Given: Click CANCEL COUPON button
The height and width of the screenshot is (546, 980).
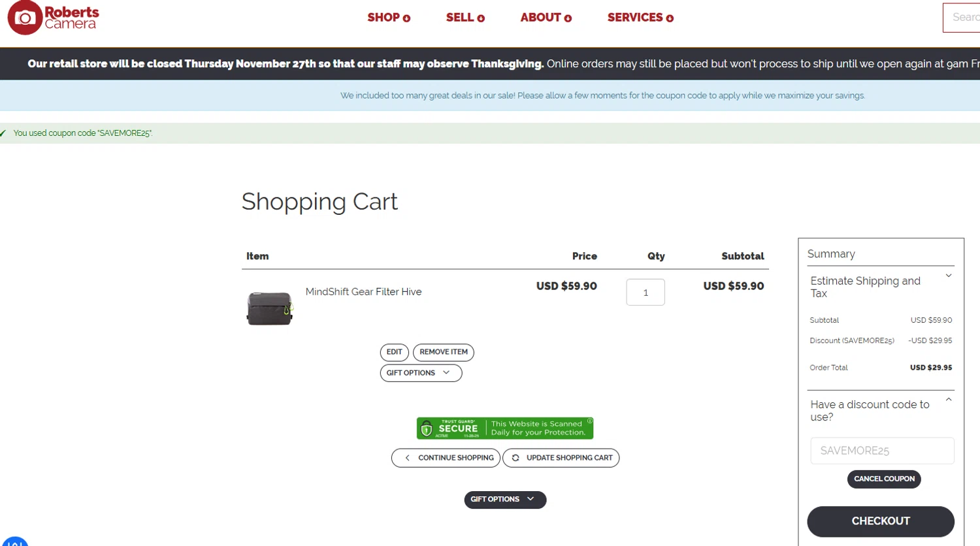Looking at the screenshot, I should [885, 479].
